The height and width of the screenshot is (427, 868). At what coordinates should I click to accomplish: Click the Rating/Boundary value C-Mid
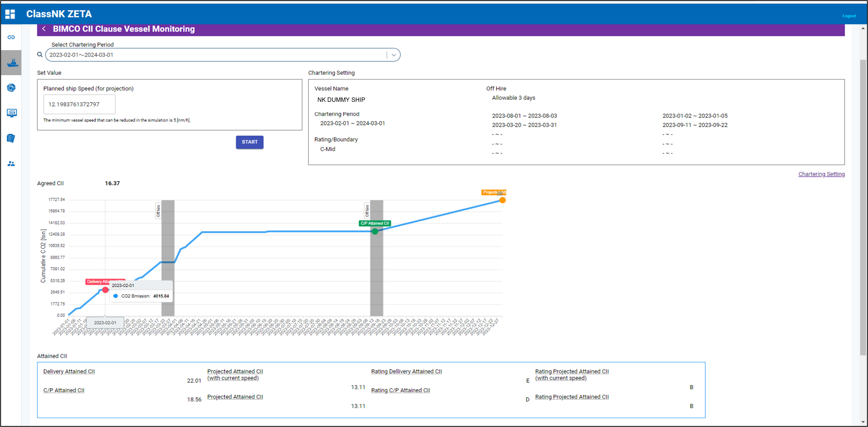coord(328,149)
